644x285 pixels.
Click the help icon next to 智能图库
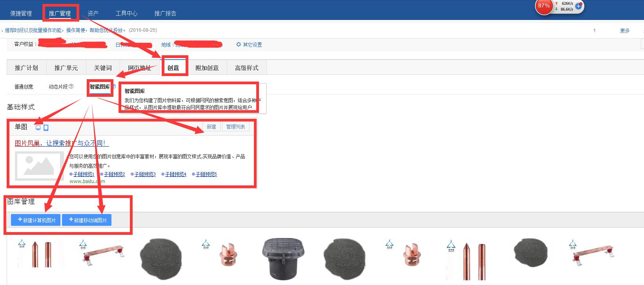click(114, 86)
